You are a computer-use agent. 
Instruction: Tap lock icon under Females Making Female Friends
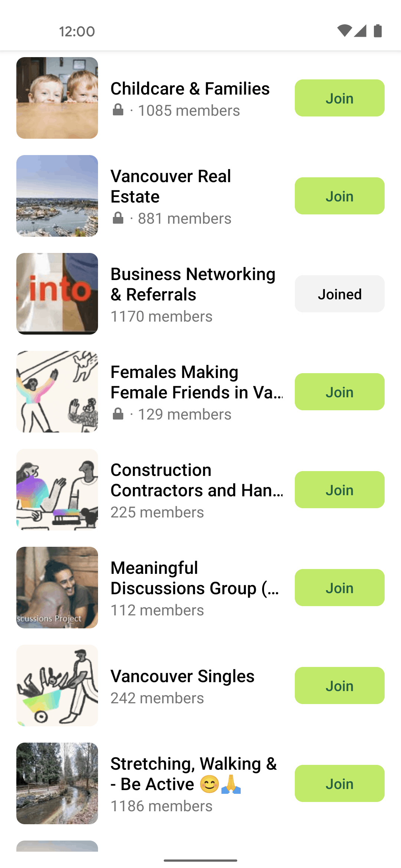pyautogui.click(x=118, y=414)
